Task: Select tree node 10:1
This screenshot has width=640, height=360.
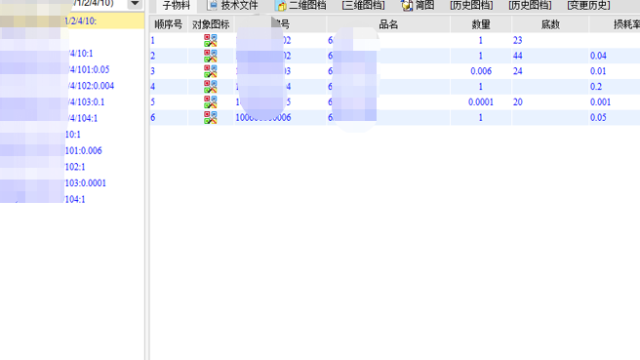Action: [x=73, y=134]
